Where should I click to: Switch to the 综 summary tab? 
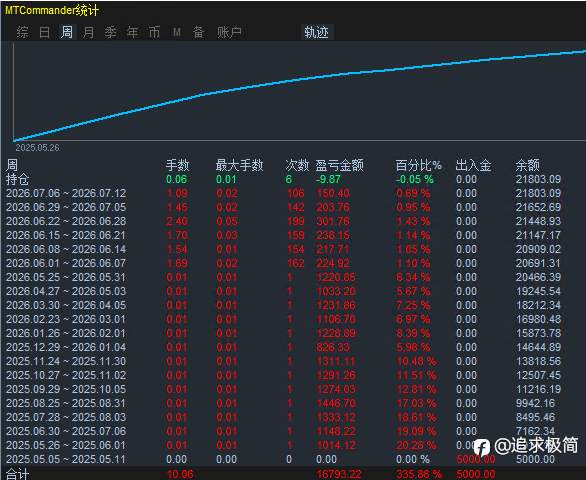coord(22,32)
